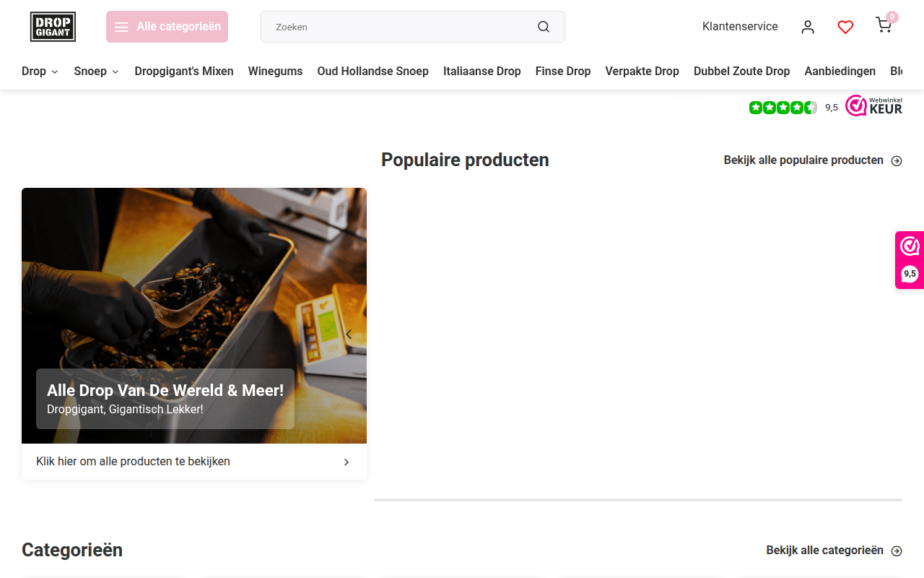924x578 pixels.
Task: Focus the Zoeken search field
Action: pyautogui.click(x=413, y=27)
